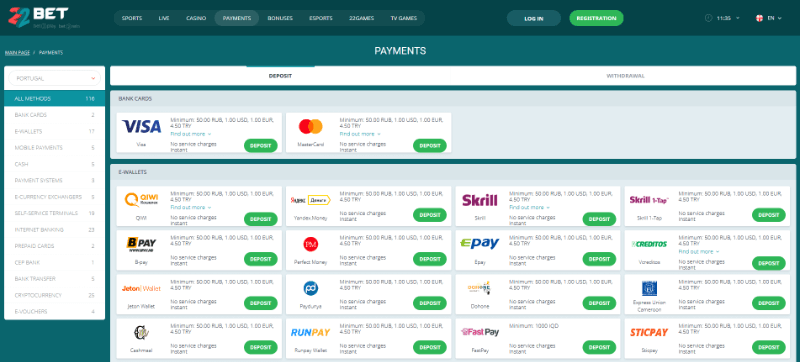Click the MasterCard logo
800x362 pixels.
tap(310, 126)
